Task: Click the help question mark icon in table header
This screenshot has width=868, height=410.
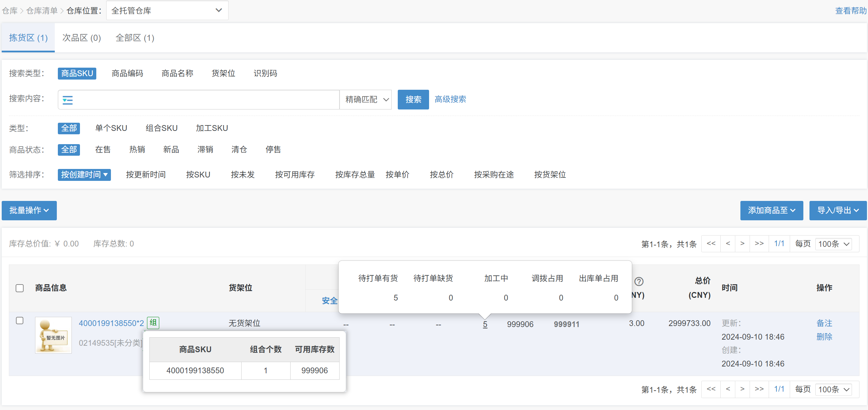Action: point(639,281)
